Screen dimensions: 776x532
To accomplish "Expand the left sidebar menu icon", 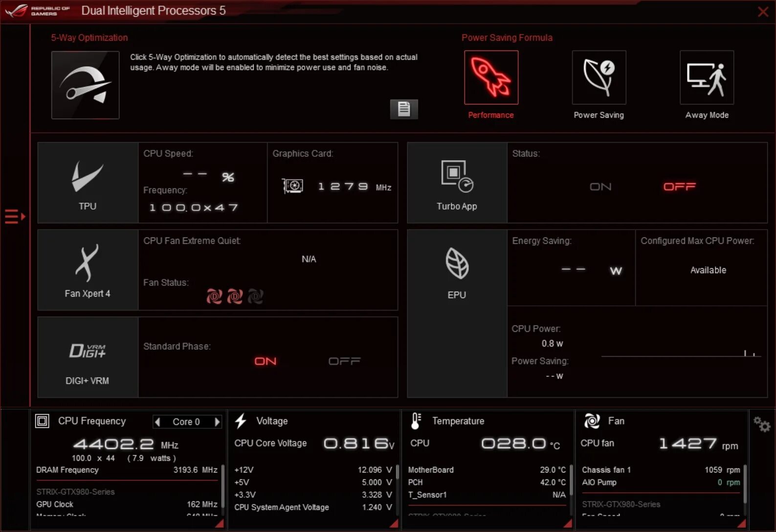I will pyautogui.click(x=15, y=216).
